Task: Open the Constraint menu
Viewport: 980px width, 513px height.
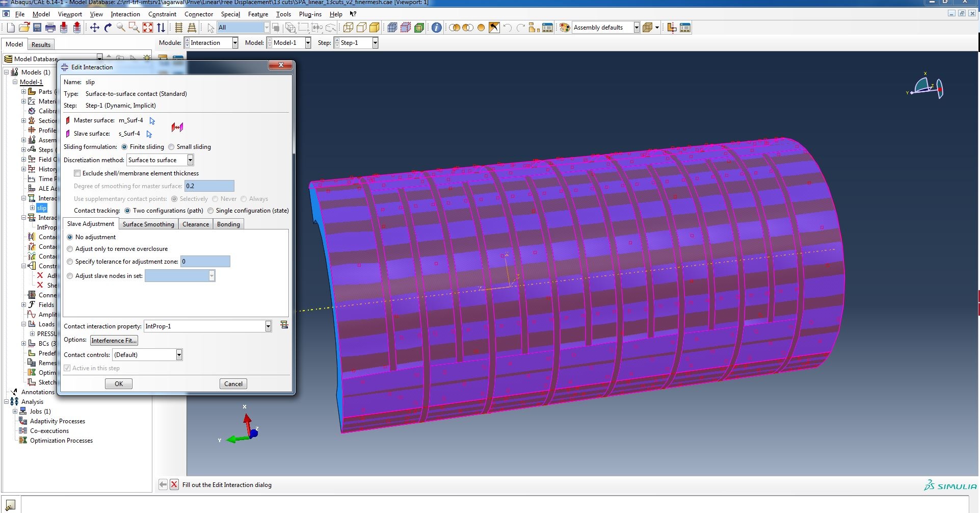Action: tap(162, 14)
